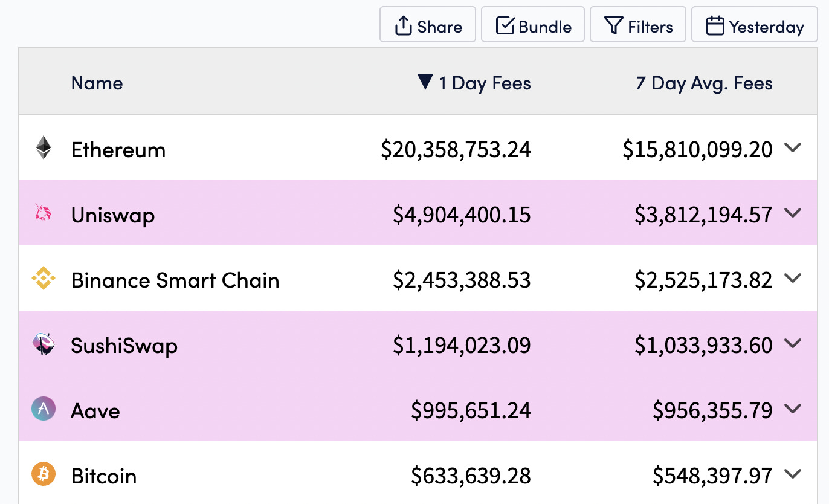
Task: Open the Yesterday date selector
Action: (755, 25)
